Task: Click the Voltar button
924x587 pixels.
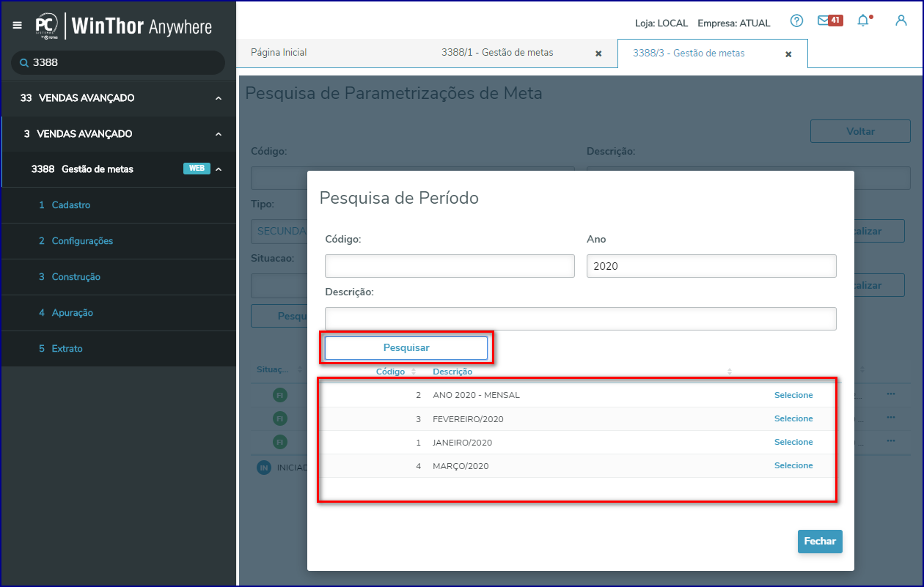Action: pyautogui.click(x=860, y=132)
